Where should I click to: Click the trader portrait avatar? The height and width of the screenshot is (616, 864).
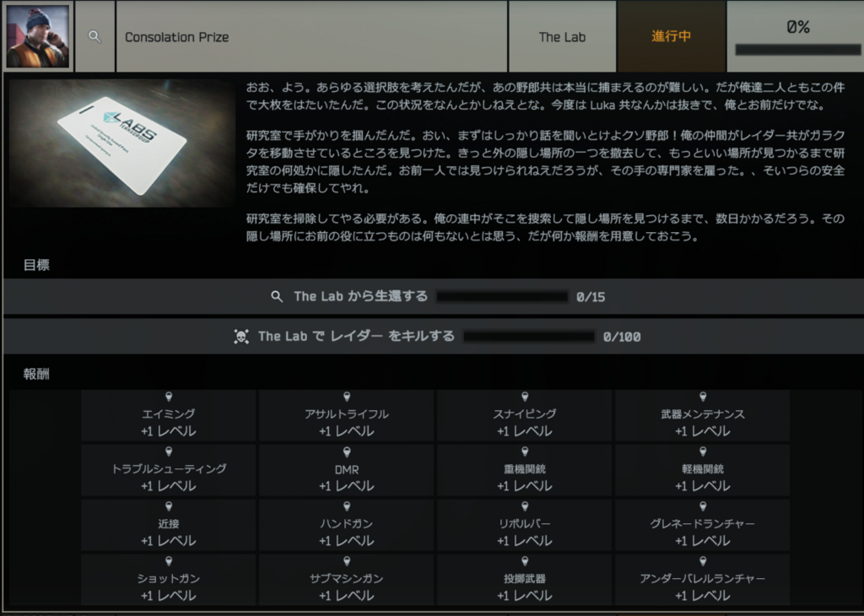[x=37, y=36]
